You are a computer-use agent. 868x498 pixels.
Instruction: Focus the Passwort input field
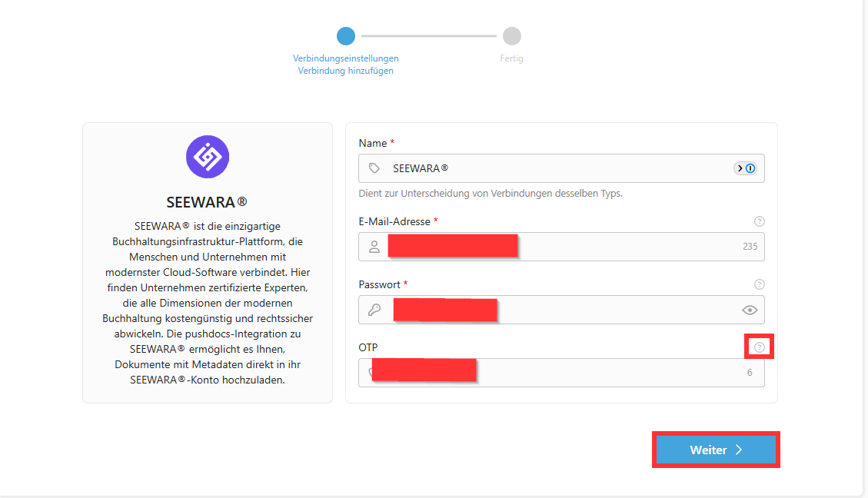(x=561, y=310)
